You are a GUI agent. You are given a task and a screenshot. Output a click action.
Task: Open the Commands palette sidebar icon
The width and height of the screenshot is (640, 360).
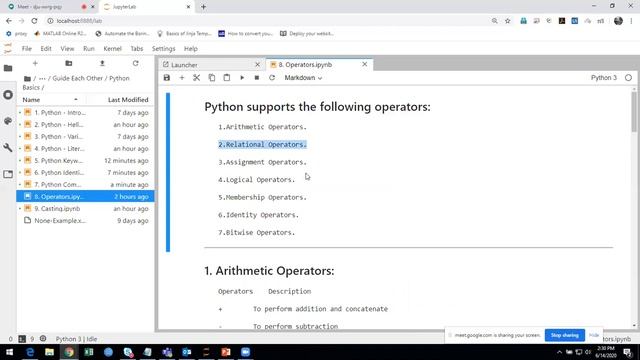tap(8, 121)
